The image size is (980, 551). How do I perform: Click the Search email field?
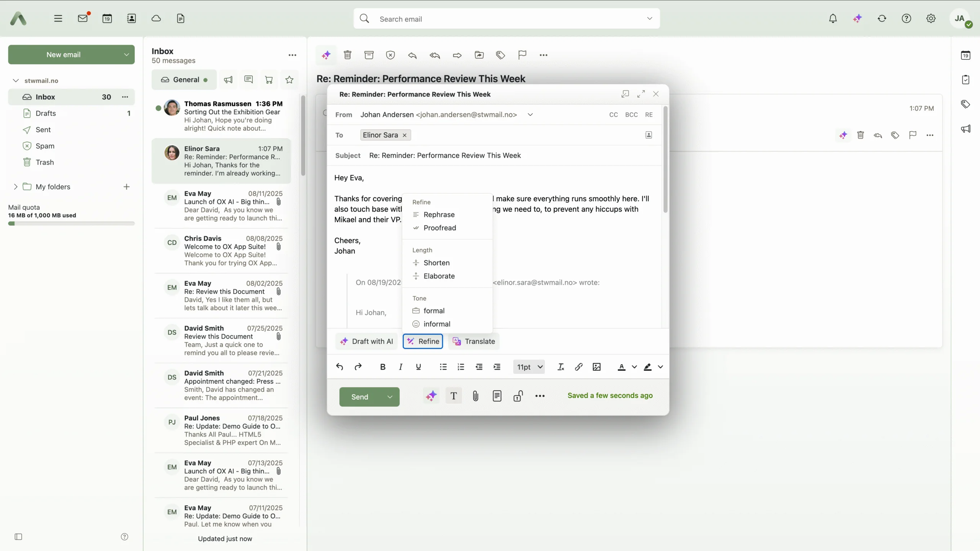pos(505,19)
